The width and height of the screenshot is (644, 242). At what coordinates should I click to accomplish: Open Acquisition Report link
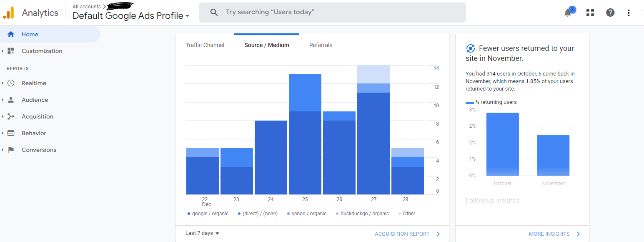coord(402,234)
